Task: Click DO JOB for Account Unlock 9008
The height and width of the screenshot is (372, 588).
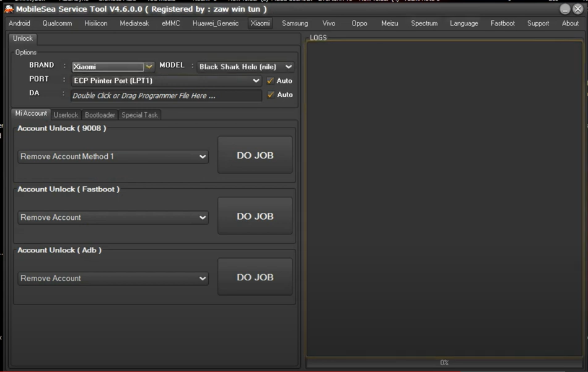Action: [x=255, y=155]
